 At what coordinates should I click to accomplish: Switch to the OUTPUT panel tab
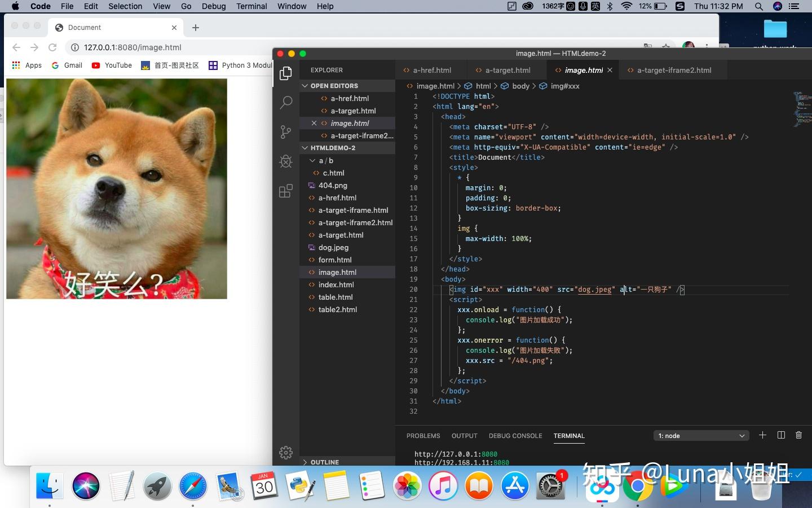click(464, 436)
